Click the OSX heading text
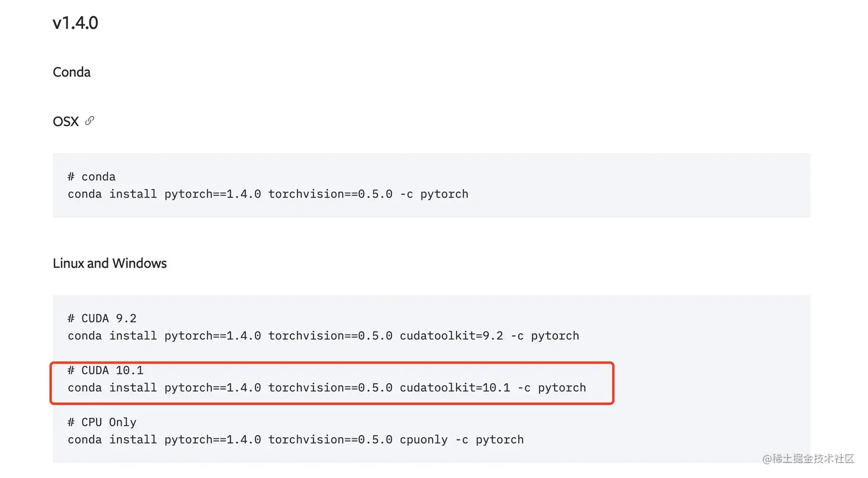868x478 pixels. pos(65,122)
